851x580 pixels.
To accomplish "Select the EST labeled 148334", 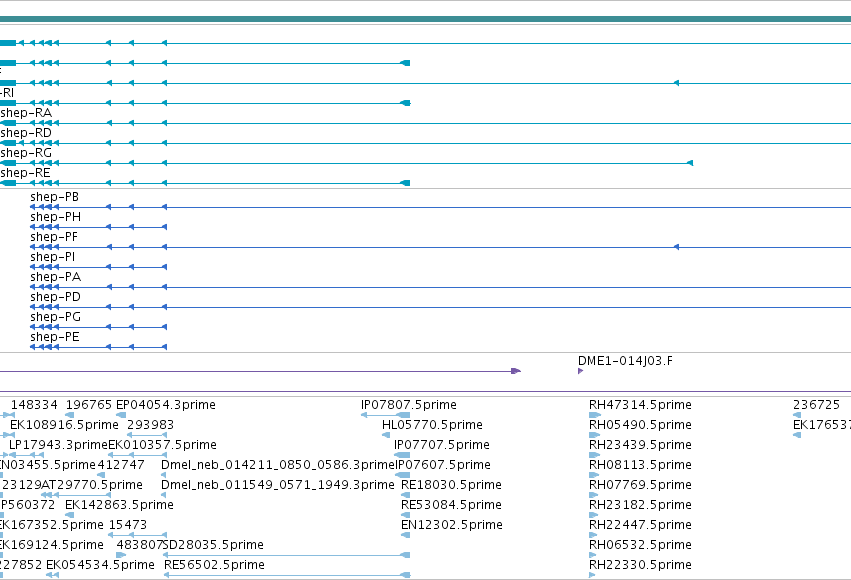I will click(x=34, y=405).
